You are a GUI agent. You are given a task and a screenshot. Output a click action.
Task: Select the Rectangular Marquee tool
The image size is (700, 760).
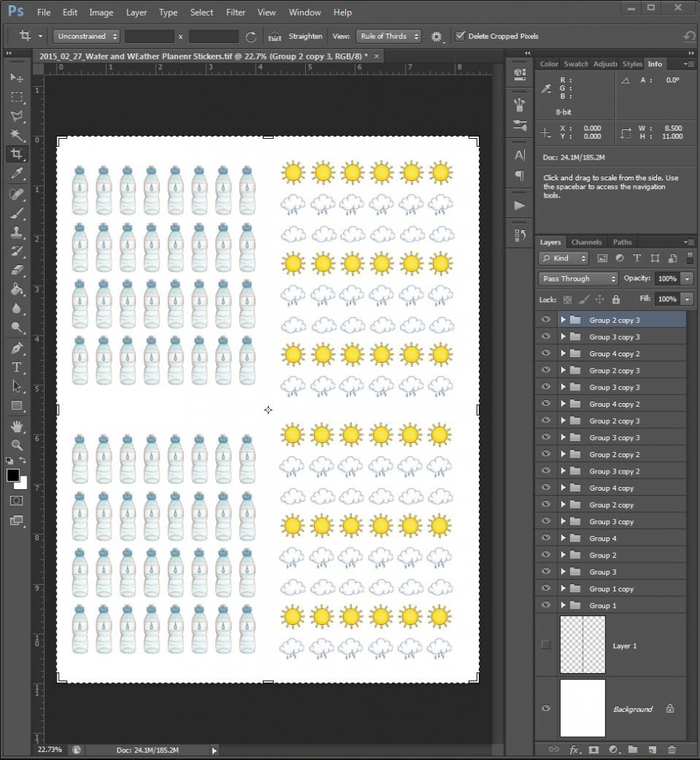coord(17,97)
